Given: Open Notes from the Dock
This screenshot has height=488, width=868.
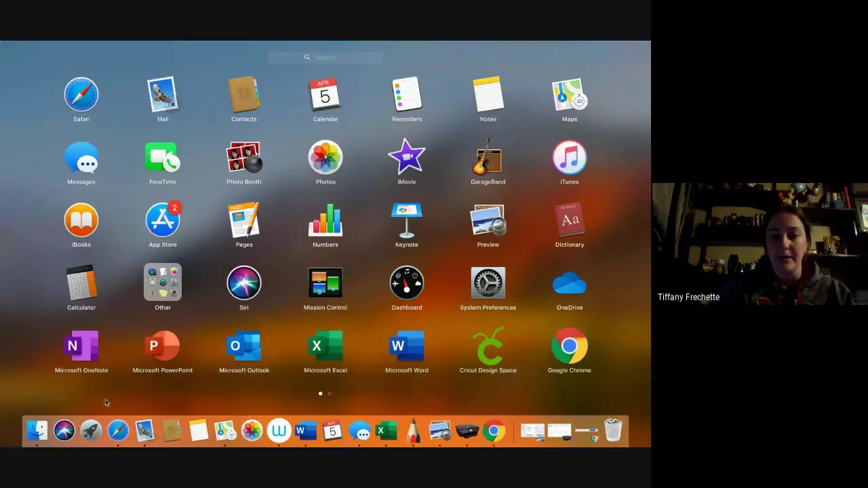Looking at the screenshot, I should pos(199,430).
